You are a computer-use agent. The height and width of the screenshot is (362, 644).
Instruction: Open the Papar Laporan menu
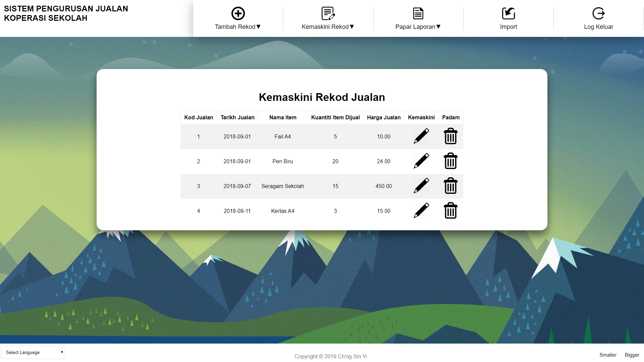[x=418, y=27]
